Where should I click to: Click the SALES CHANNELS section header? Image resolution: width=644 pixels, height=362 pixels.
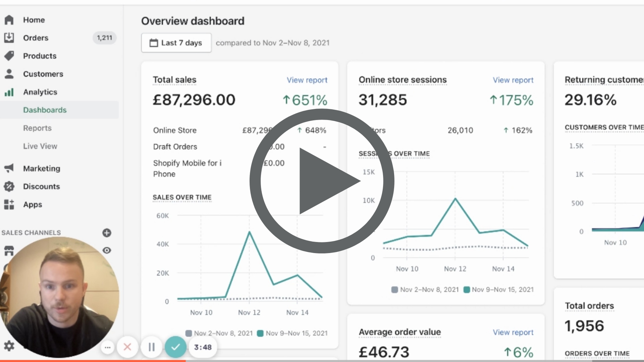point(31,233)
